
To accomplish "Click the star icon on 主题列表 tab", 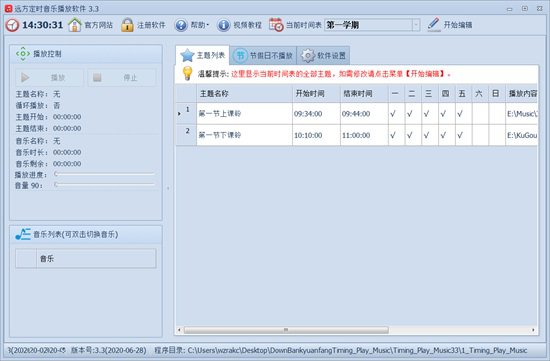I will [187, 55].
